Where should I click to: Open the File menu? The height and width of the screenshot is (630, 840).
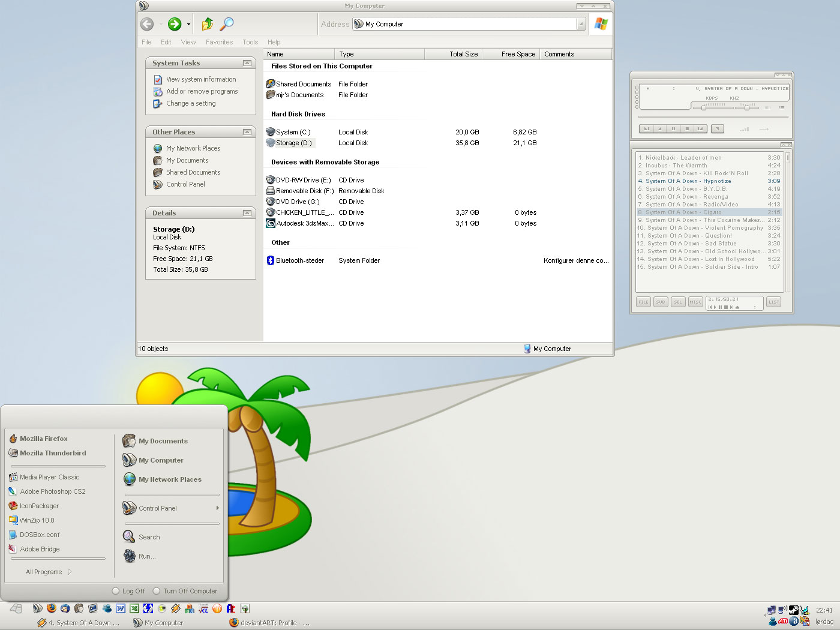click(146, 42)
